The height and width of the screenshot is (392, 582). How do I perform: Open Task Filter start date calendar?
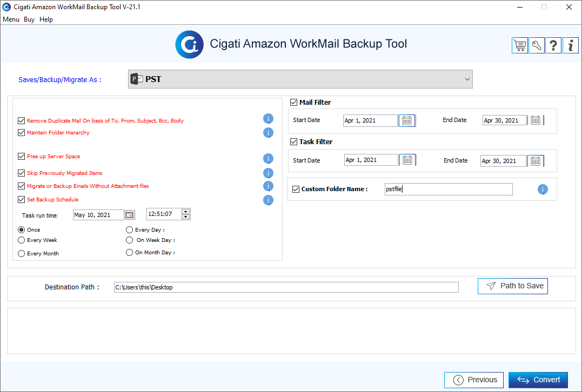pyautogui.click(x=407, y=160)
